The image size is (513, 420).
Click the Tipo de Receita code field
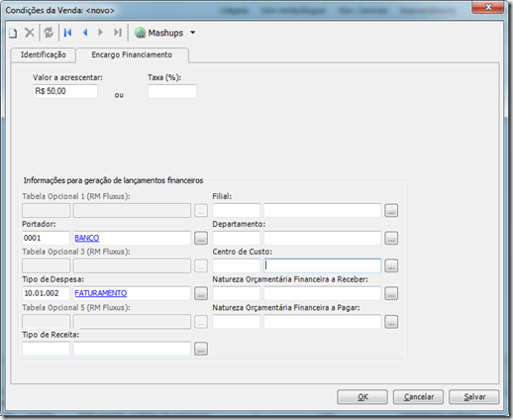pyautogui.click(x=46, y=349)
